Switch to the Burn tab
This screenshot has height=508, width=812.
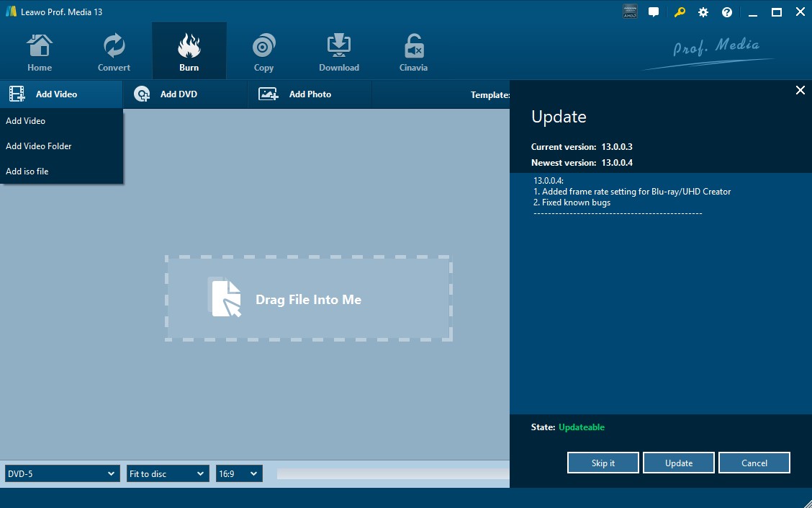189,50
